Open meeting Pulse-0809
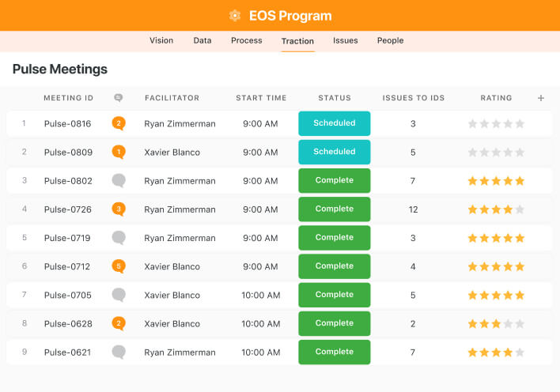The height and width of the screenshot is (392, 560). [x=68, y=153]
